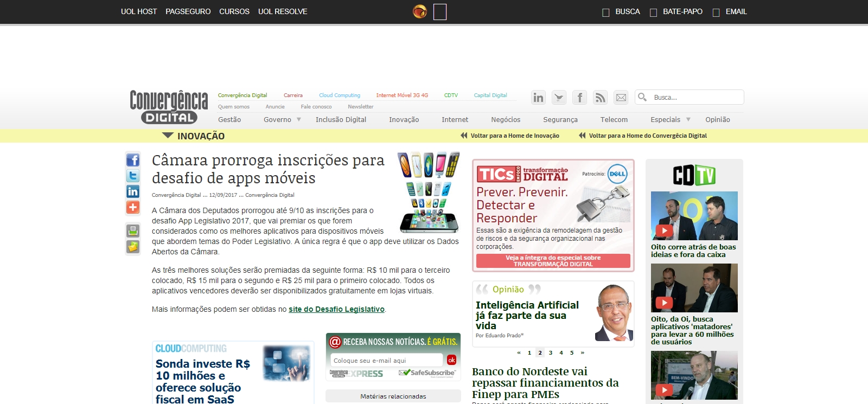
Task: Click the BUSCA icon in top bar
Action: click(606, 12)
